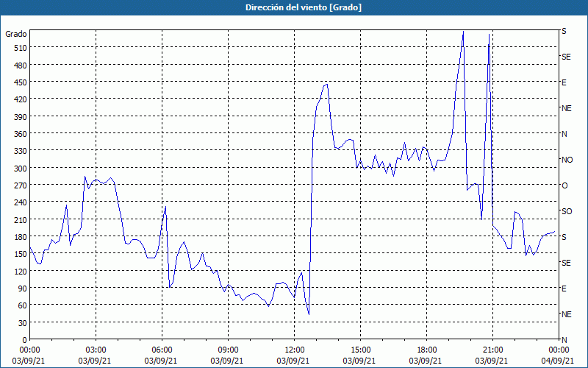Select the 150 value on the left axis
Screen dimensions: 588x368
(21, 254)
